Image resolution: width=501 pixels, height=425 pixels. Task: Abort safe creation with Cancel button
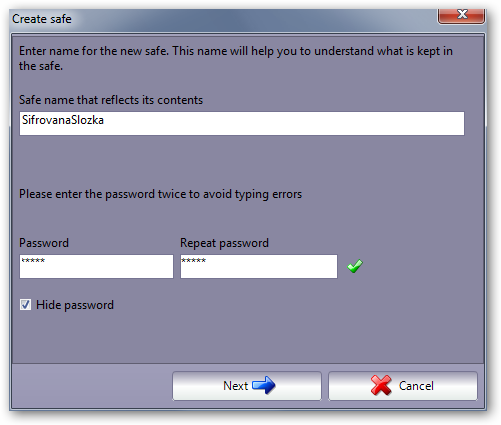click(403, 386)
